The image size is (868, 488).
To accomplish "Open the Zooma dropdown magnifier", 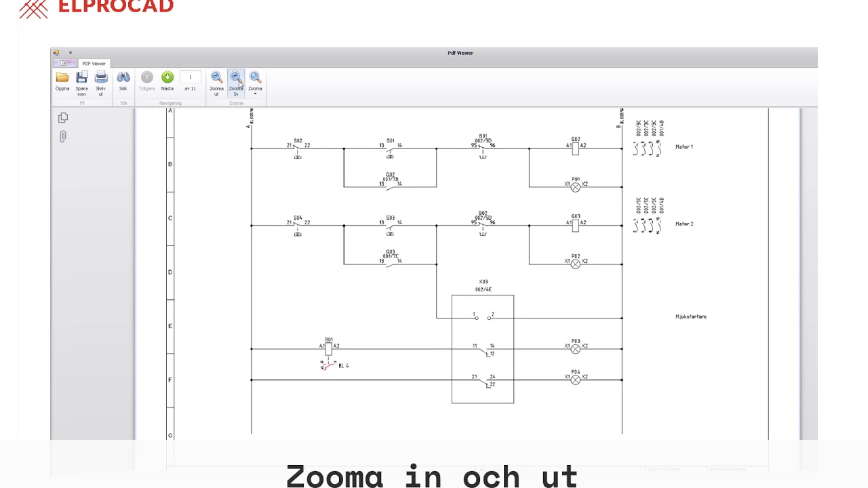I will [x=255, y=83].
